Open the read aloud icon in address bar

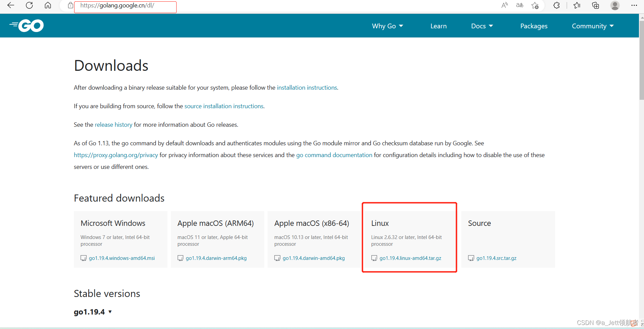tap(504, 5)
